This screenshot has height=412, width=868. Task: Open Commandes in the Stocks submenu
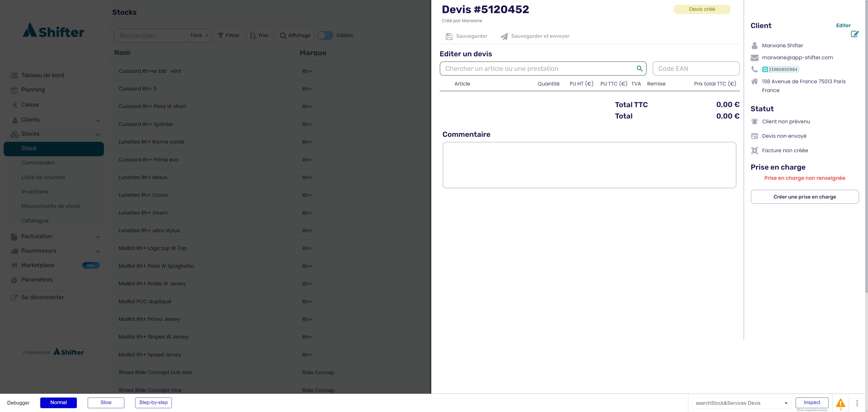[x=38, y=163]
